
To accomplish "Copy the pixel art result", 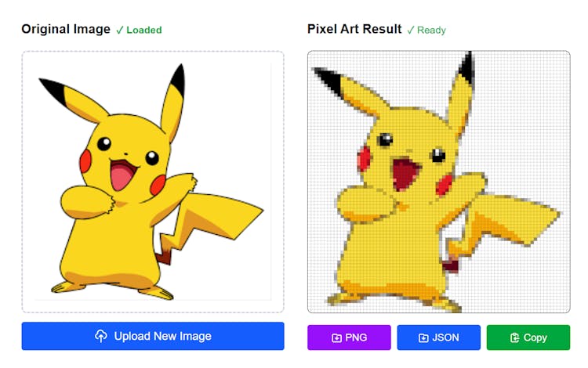I will click(x=528, y=337).
